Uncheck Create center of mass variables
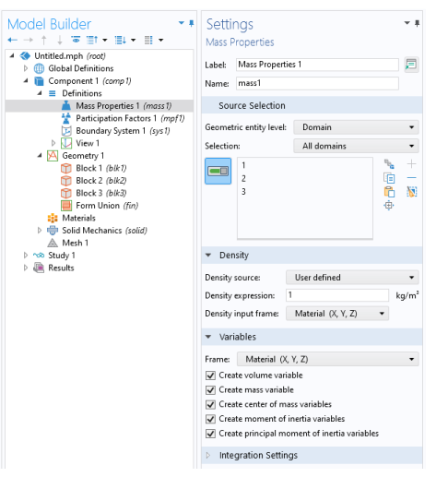448x477 pixels. [210, 404]
